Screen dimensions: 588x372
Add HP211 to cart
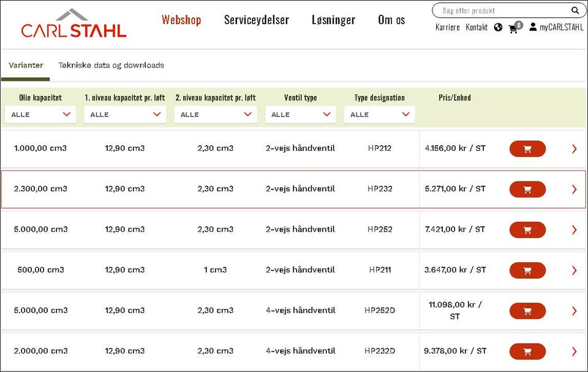(527, 271)
